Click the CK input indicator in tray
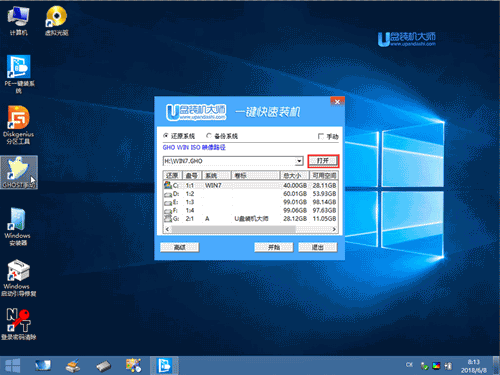Screen dimensions: 500x375 pos(409,365)
